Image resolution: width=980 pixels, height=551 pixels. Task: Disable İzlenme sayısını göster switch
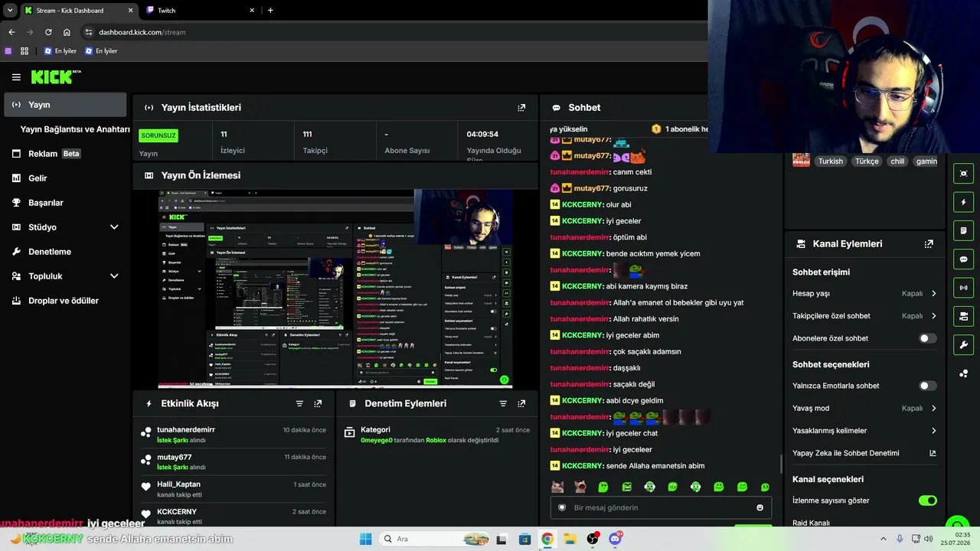(x=927, y=500)
